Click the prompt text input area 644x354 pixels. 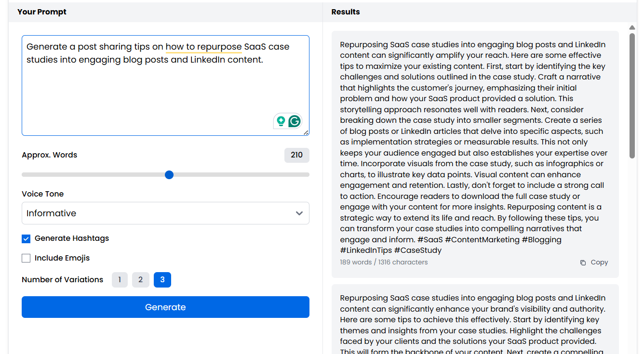click(165, 85)
